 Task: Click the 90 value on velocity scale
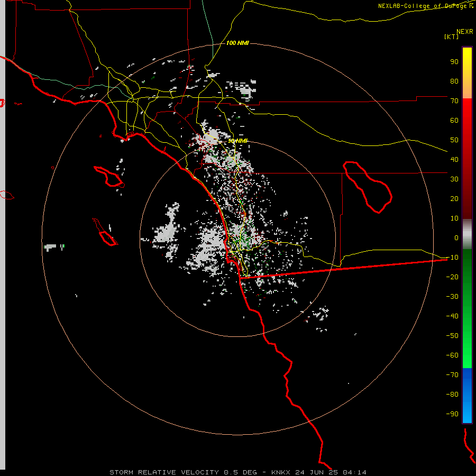pyautogui.click(x=454, y=62)
